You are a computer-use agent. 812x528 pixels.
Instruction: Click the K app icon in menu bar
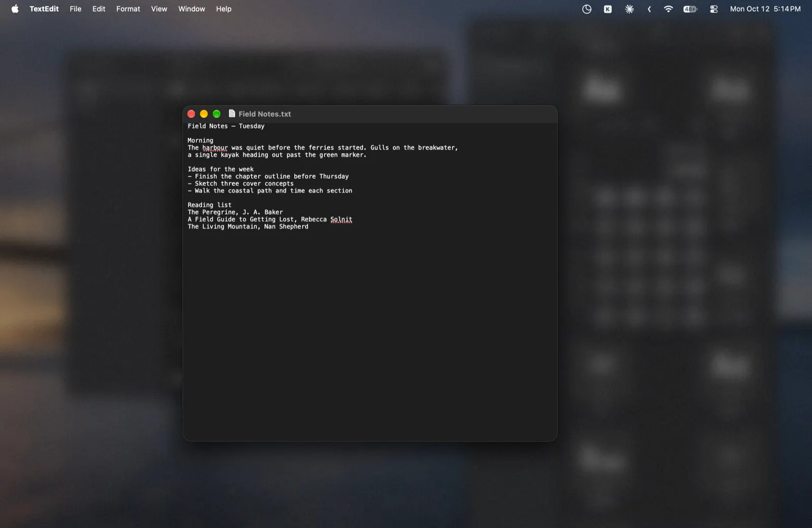click(608, 9)
